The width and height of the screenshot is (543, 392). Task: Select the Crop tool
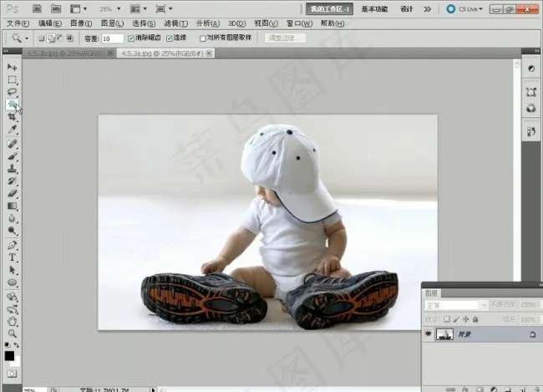coord(12,117)
